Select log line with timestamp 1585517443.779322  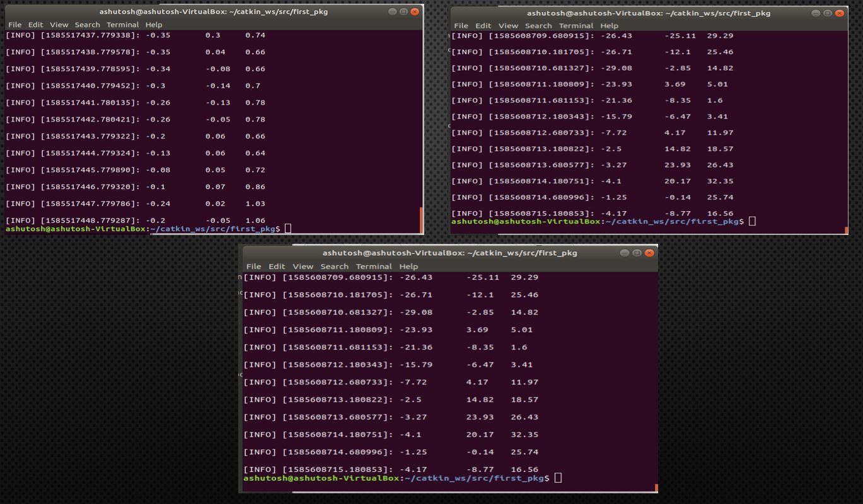coord(136,136)
